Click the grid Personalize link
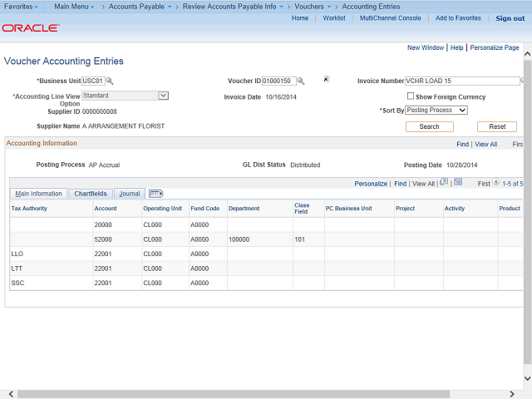Viewport: 532px width, 399px height. (x=371, y=183)
